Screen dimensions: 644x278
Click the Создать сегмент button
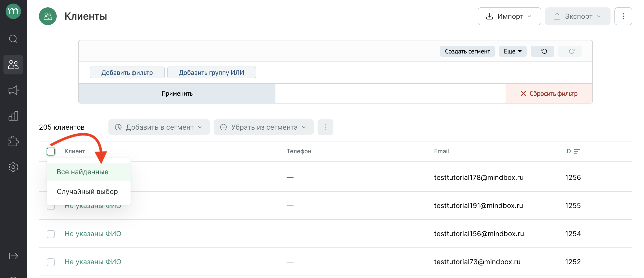point(467,51)
